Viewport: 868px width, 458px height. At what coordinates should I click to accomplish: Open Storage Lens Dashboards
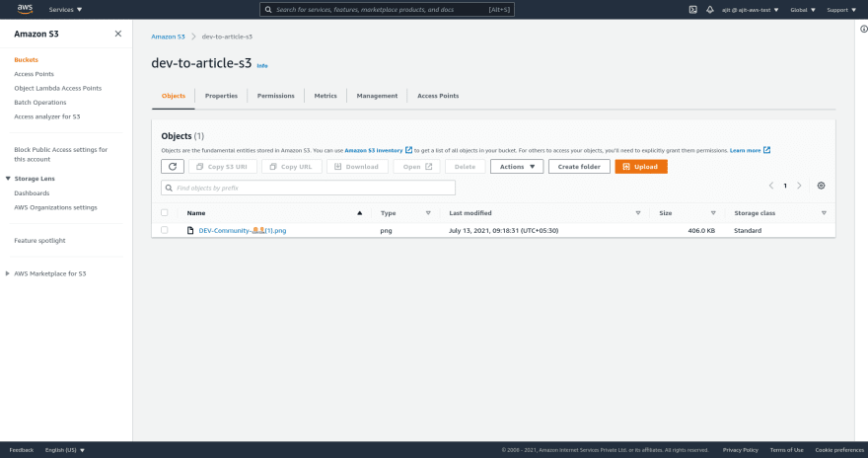32,193
